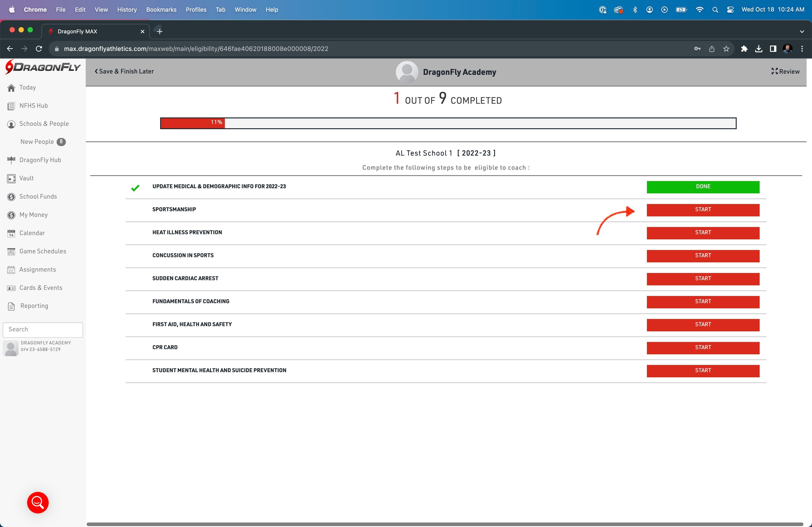Click Save & Finish Later chevron
812x527 pixels.
click(97, 72)
